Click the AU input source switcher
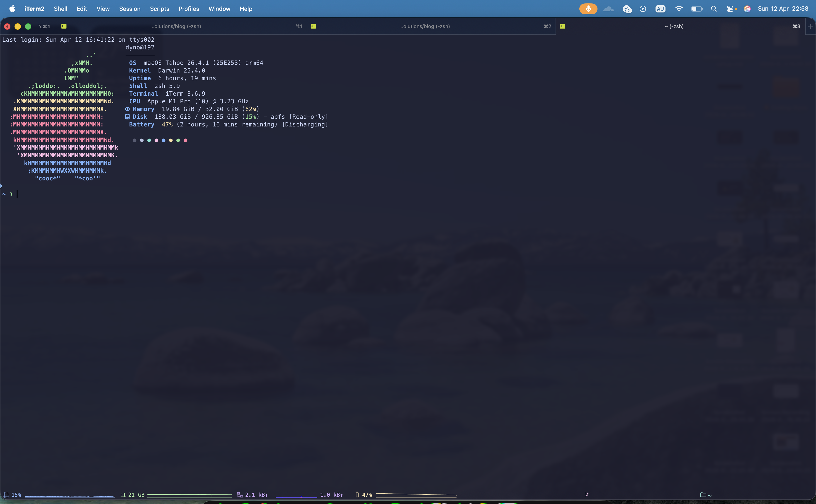 click(660, 9)
